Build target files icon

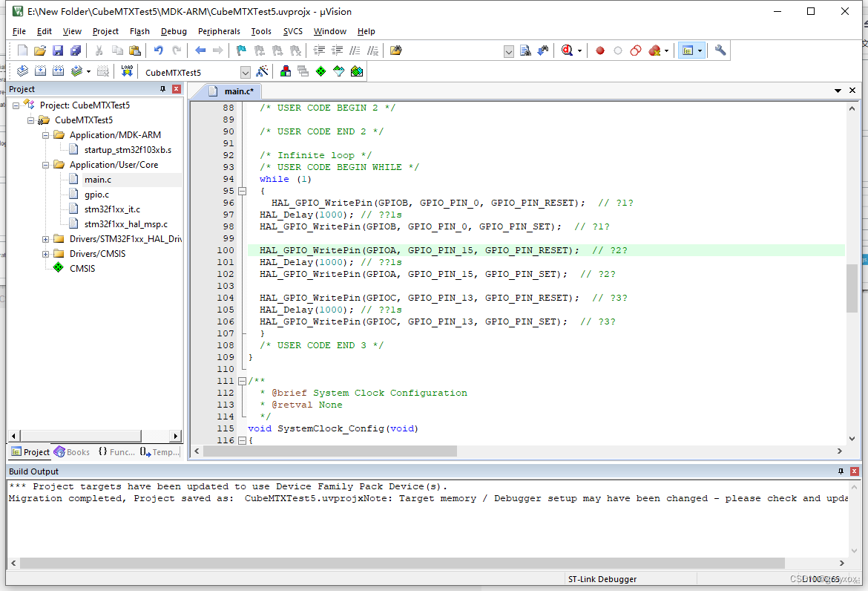coord(40,71)
